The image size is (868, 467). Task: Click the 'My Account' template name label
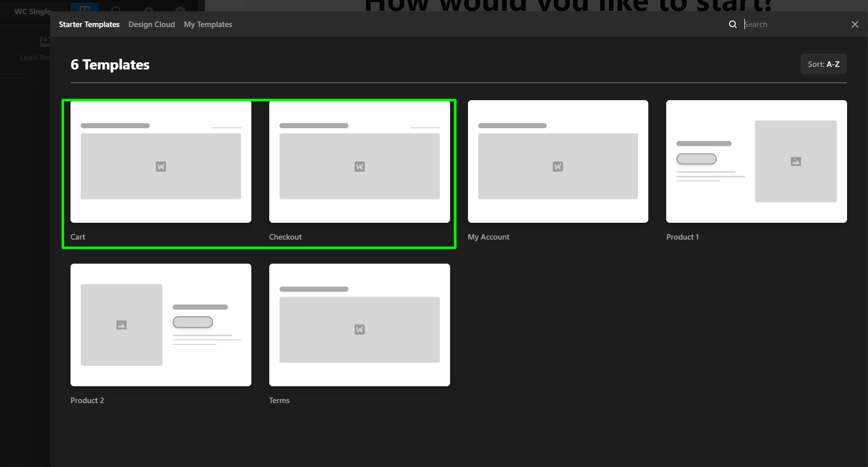[488, 237]
